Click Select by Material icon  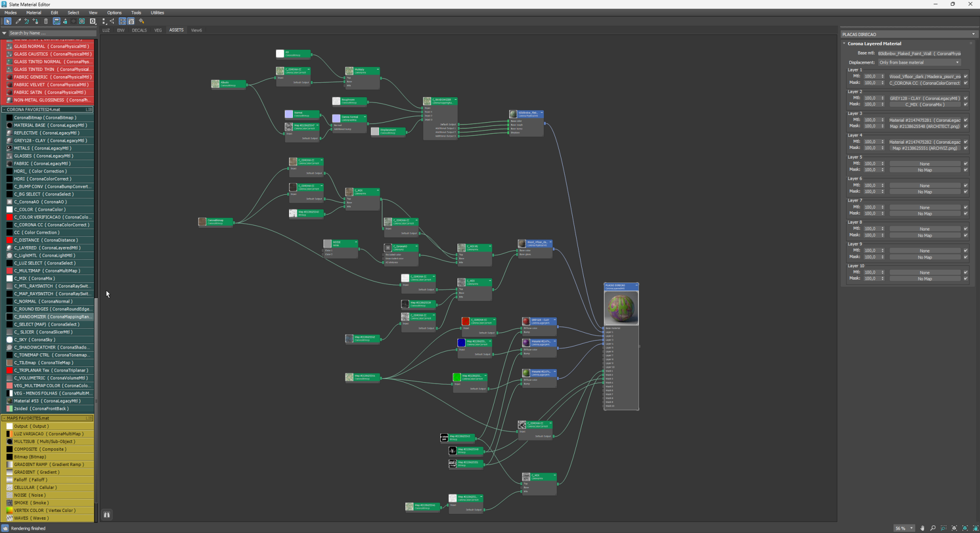pyautogui.click(x=142, y=21)
